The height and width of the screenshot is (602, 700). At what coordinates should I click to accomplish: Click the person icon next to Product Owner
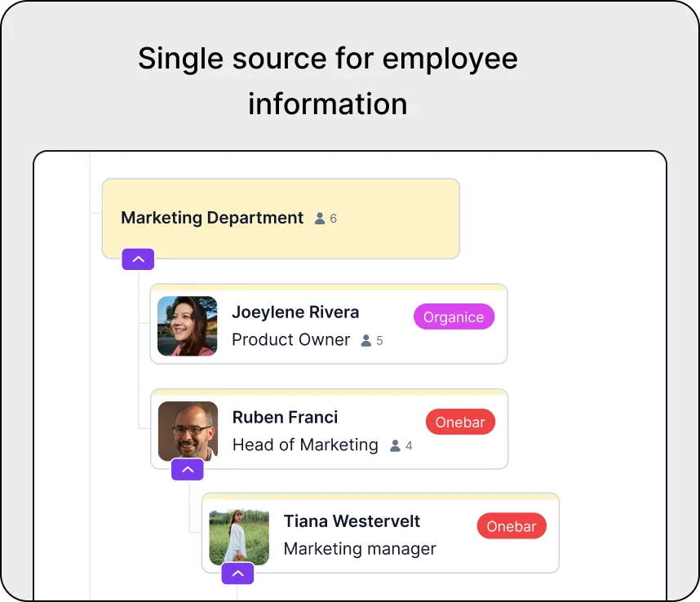[365, 341]
